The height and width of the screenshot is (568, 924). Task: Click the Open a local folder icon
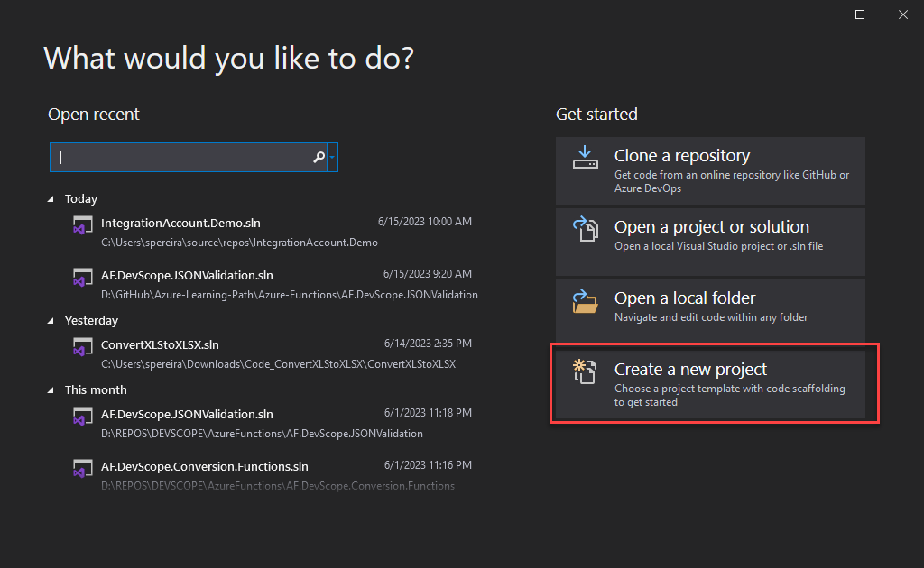click(586, 300)
